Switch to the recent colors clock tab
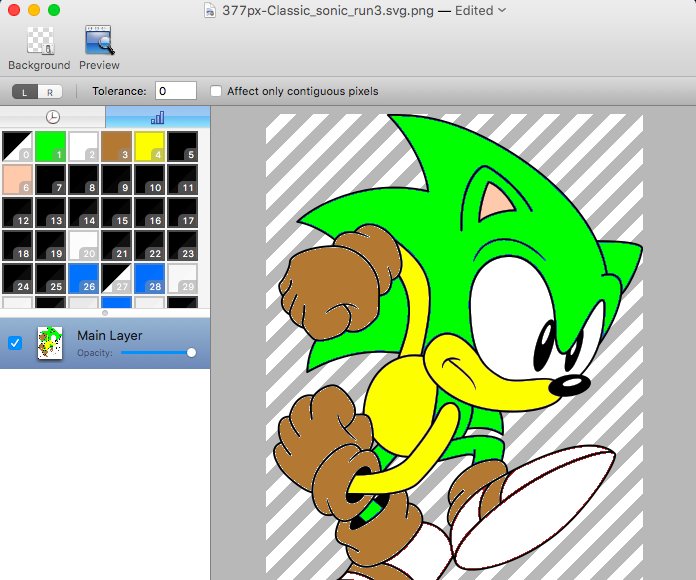This screenshot has width=696, height=580. click(x=53, y=117)
